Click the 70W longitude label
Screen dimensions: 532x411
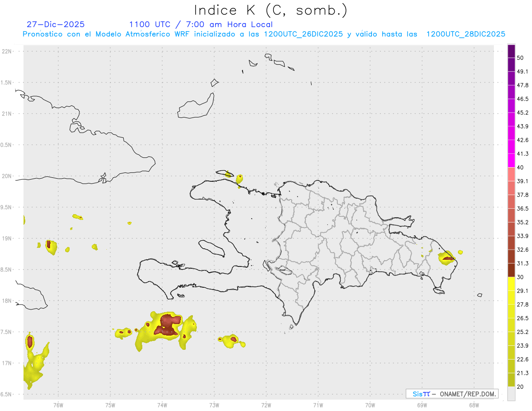point(370,404)
